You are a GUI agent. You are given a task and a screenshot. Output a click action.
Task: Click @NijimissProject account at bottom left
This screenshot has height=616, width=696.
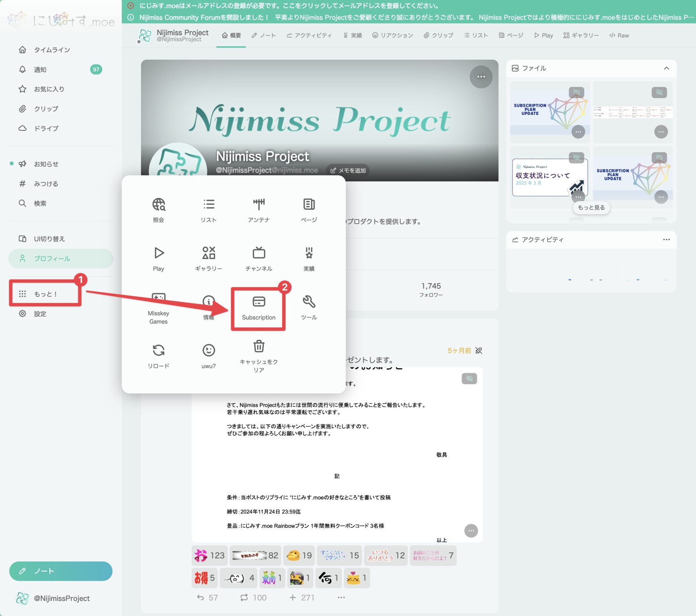tap(54, 598)
